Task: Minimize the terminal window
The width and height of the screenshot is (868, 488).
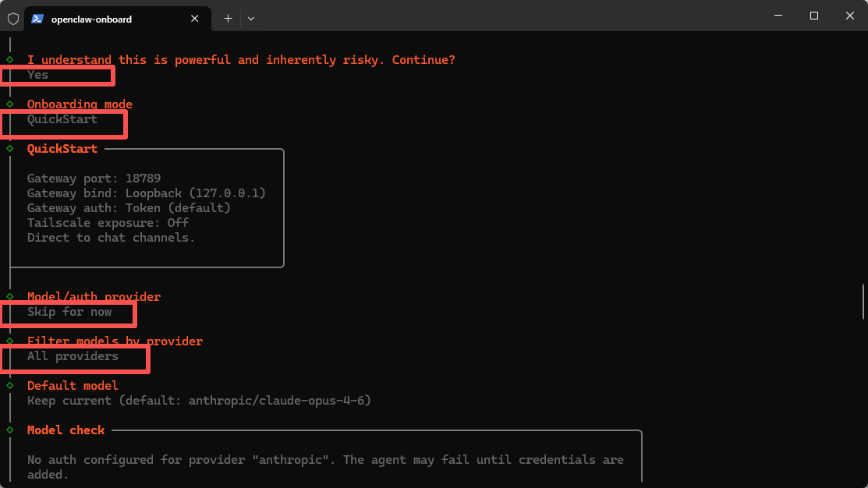Action: [x=778, y=16]
